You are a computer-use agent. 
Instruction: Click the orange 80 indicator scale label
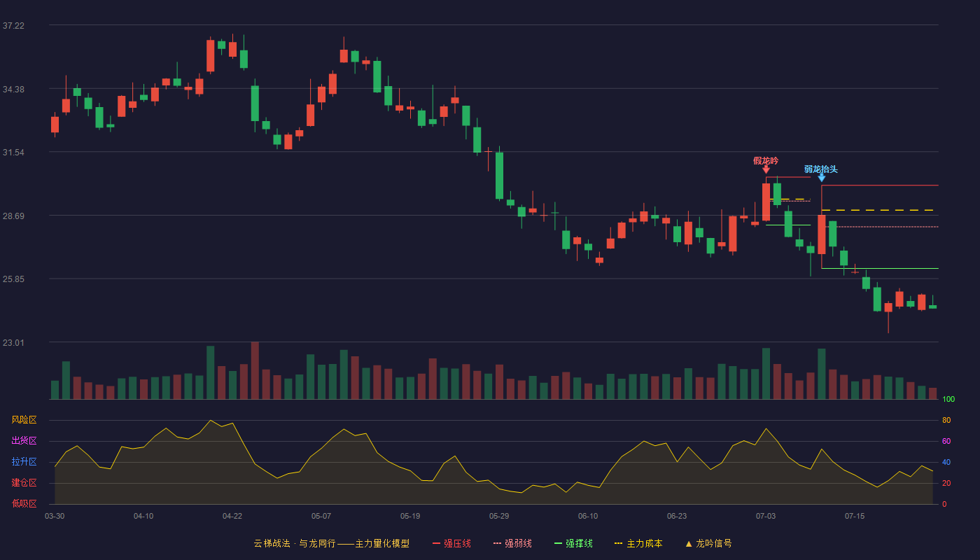coord(946,421)
